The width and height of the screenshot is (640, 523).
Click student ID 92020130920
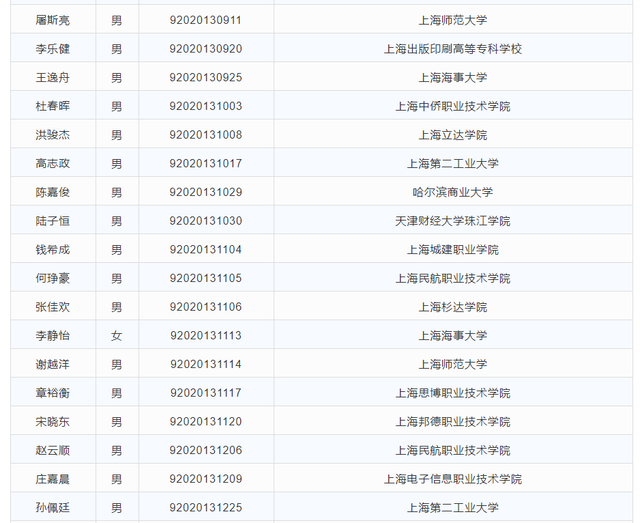[x=206, y=49]
